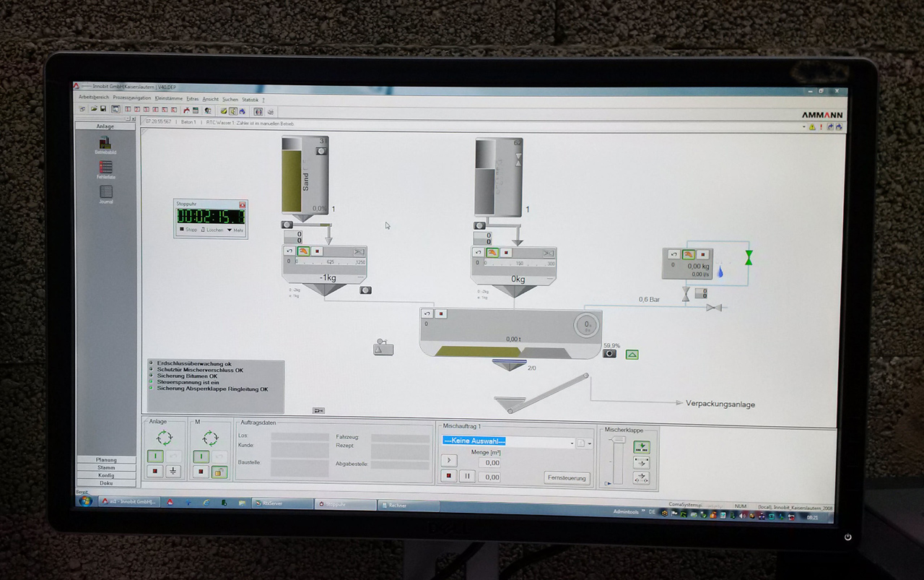Click the stop square on the middle scale

click(x=506, y=253)
